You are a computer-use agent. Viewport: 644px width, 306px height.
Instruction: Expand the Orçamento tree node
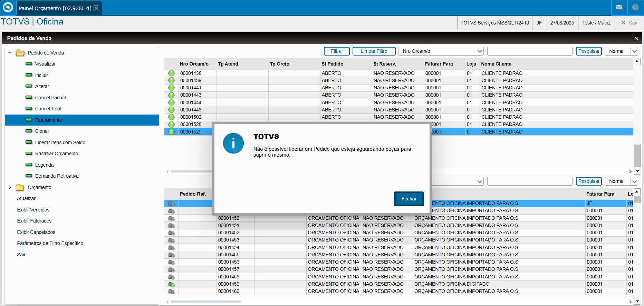(x=10, y=187)
